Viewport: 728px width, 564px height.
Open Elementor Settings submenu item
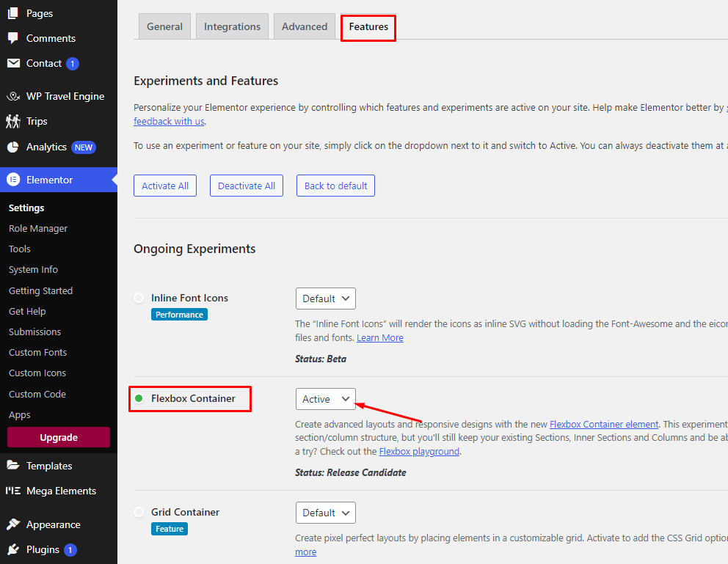pos(26,208)
